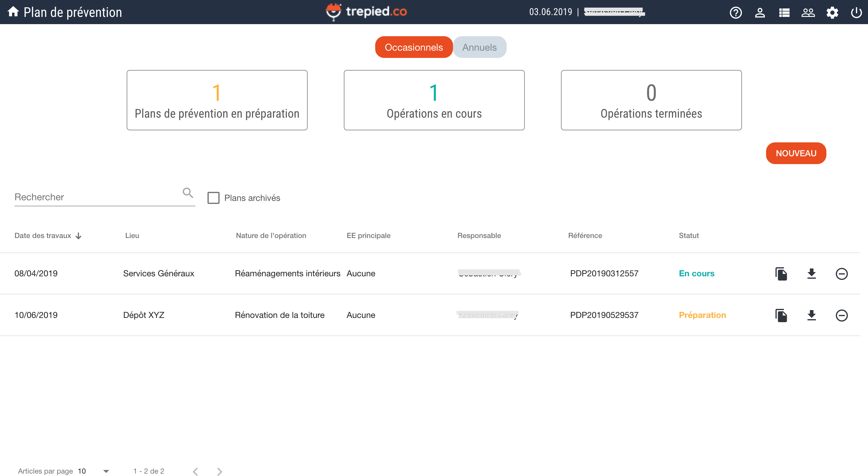Switch to the Occasionnels tab
868x476 pixels.
pos(414,47)
